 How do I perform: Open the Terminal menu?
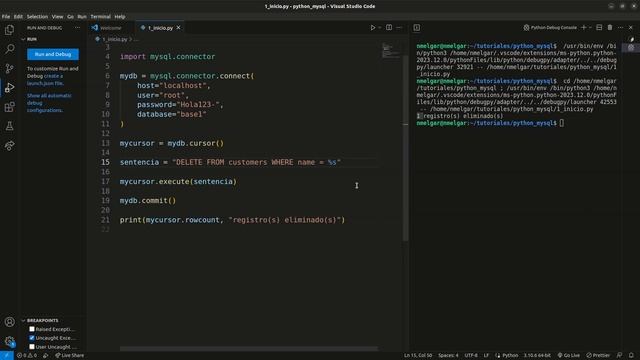coord(100,17)
